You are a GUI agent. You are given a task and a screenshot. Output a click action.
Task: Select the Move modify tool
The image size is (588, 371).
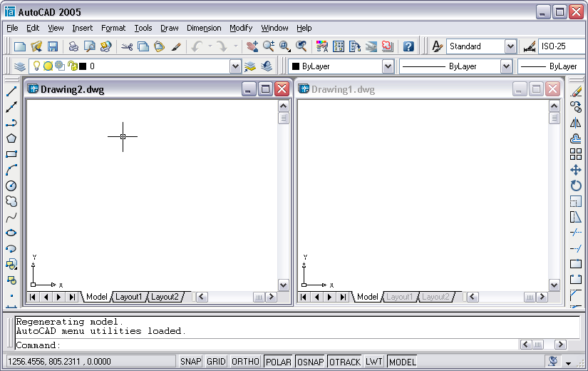click(x=576, y=170)
